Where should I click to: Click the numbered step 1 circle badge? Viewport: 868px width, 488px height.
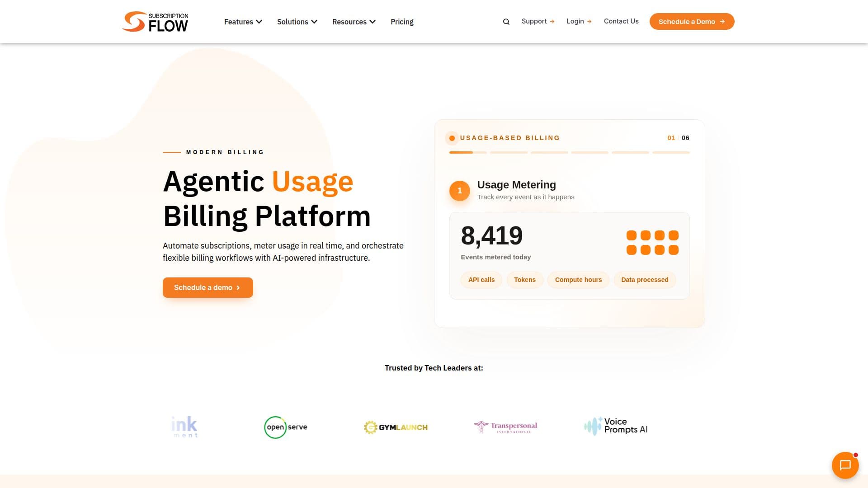pyautogui.click(x=460, y=191)
